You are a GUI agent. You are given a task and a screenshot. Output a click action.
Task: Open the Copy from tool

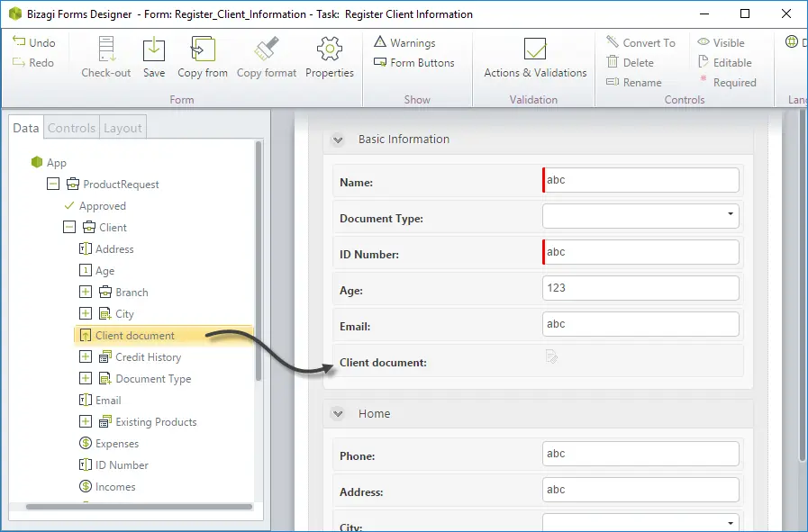point(203,58)
